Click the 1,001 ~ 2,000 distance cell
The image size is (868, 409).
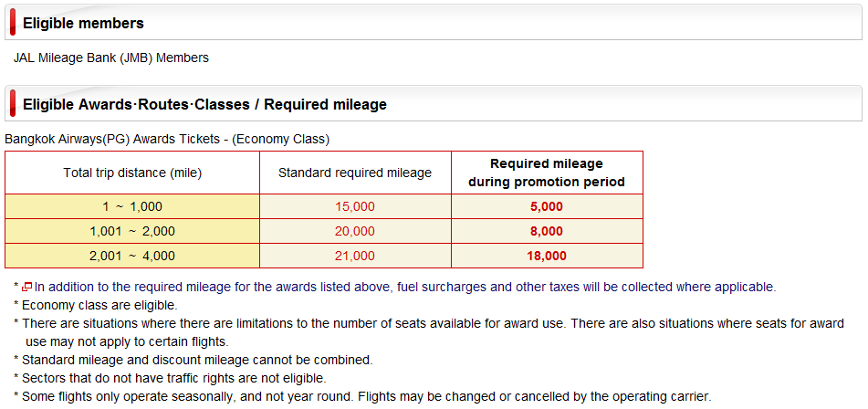(x=132, y=231)
